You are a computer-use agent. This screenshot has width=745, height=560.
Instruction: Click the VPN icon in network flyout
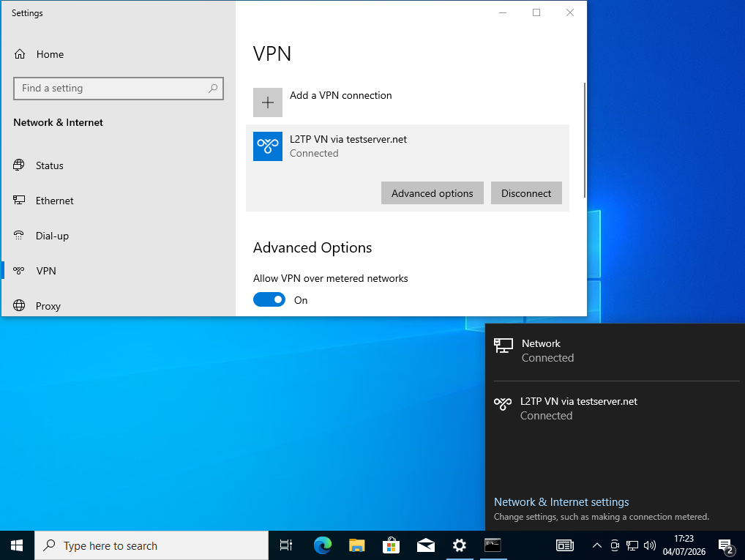click(x=503, y=404)
